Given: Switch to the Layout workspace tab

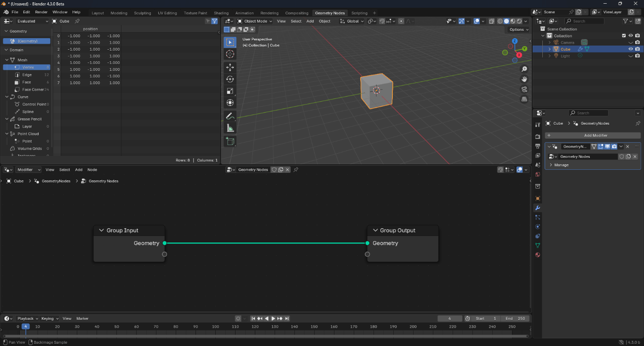Looking at the screenshot, I should (98, 13).
